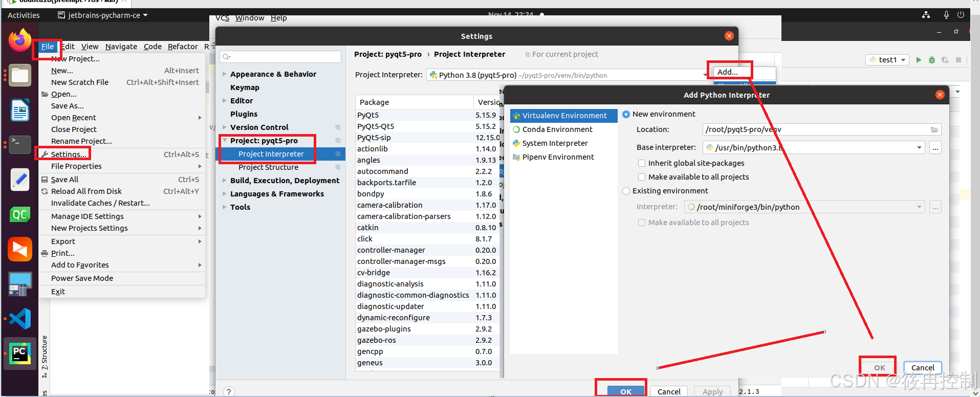Image resolution: width=980 pixels, height=397 pixels.
Task: Open the Navigate menu
Action: pos(121,47)
